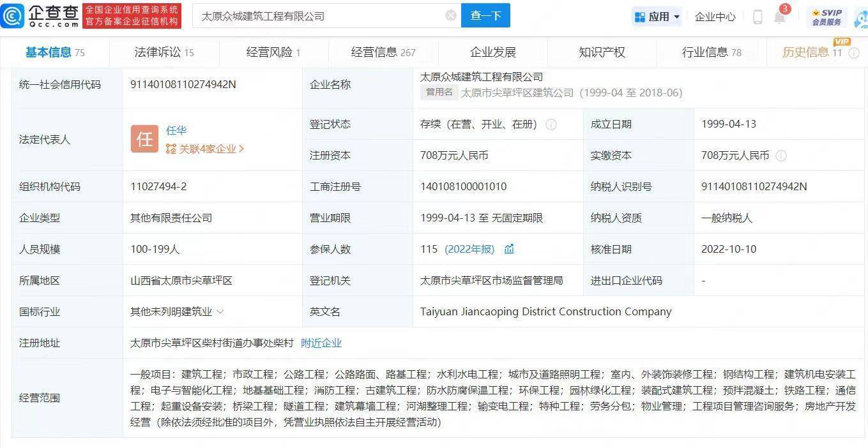The image size is (868, 448).
Task: Click the Qcc.com logo icon
Action: (x=12, y=16)
